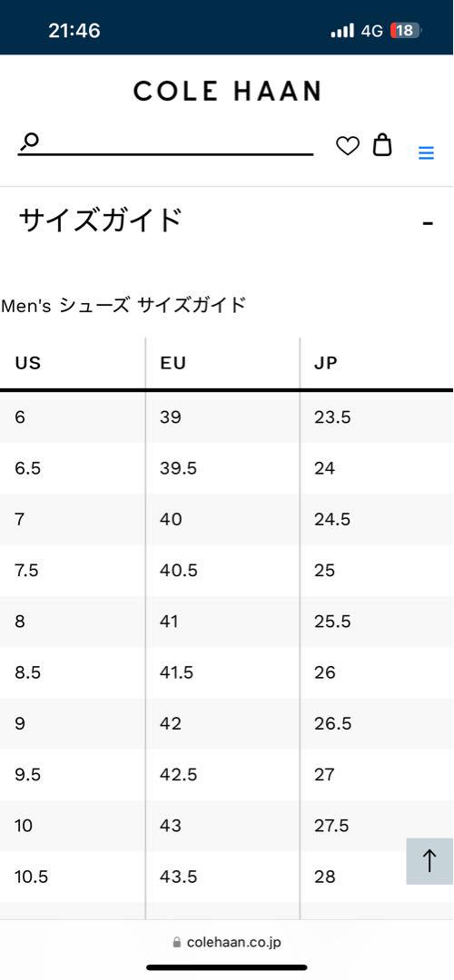The image size is (454, 980).
Task: Open the blue hamburger menu
Action: [x=426, y=152]
